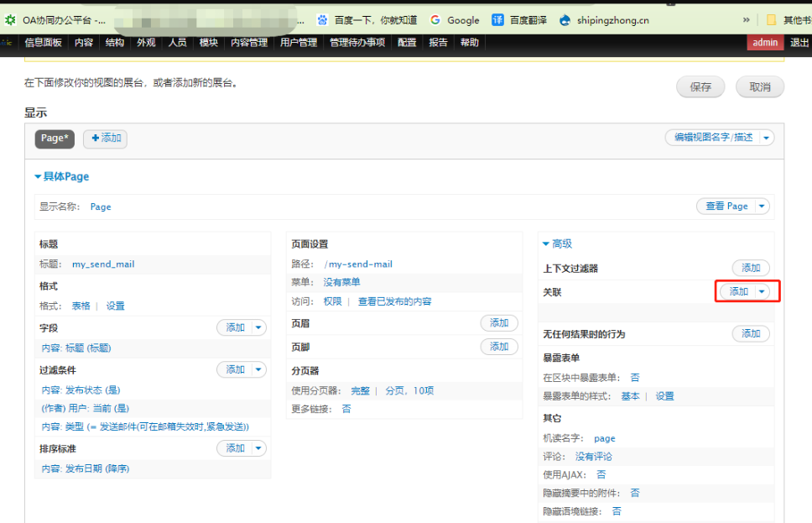
Task: Open dropdown arrow beside 查看 Page
Action: 762,206
